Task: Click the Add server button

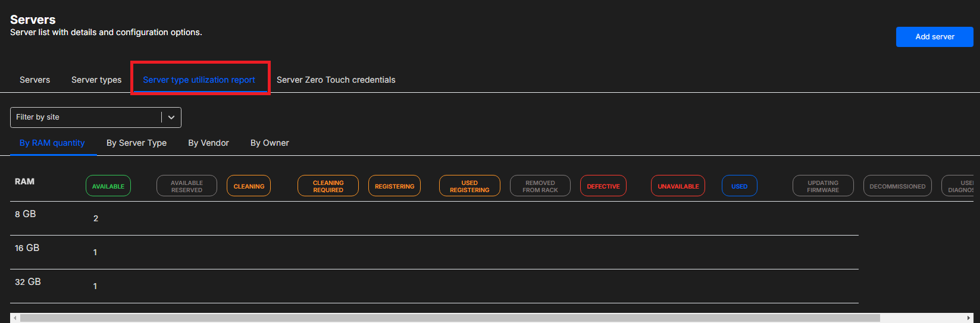Action: tap(934, 37)
